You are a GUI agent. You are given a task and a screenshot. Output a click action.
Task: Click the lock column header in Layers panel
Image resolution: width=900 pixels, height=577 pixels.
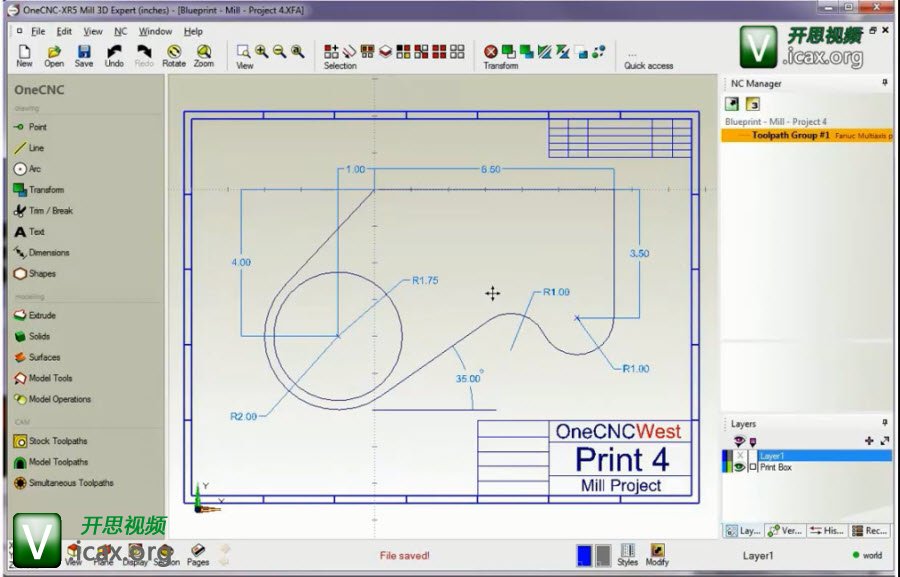(x=753, y=442)
